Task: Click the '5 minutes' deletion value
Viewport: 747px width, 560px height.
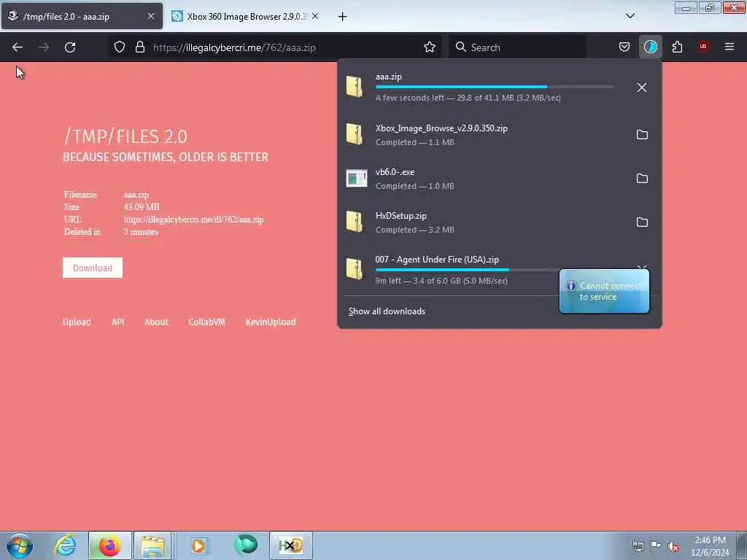Action: point(141,232)
